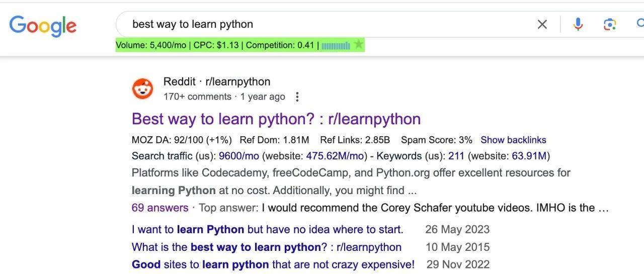Clear the search box with X
This screenshot has height=274, width=644.
tap(542, 24)
